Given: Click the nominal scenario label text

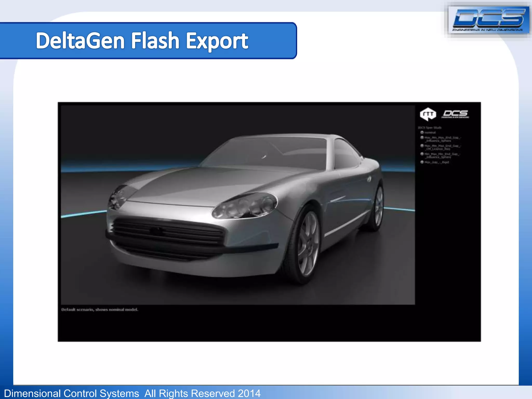Looking at the screenshot, I should [430, 132].
